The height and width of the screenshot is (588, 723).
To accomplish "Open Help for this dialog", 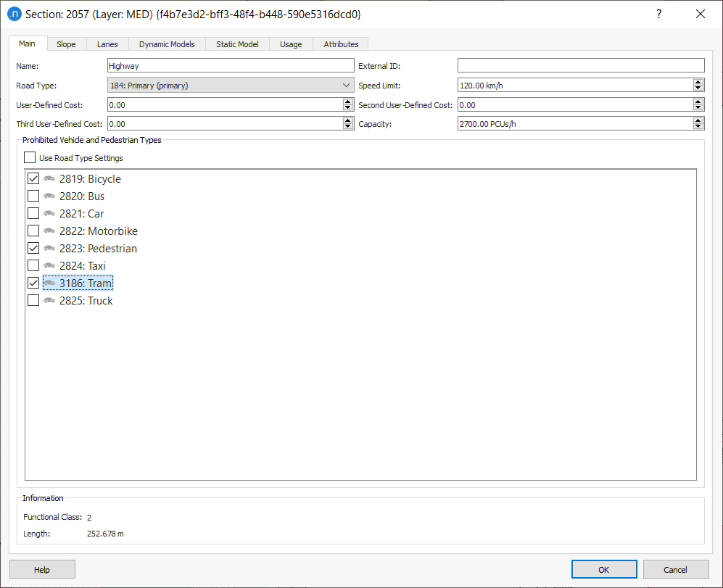I will pos(42,569).
